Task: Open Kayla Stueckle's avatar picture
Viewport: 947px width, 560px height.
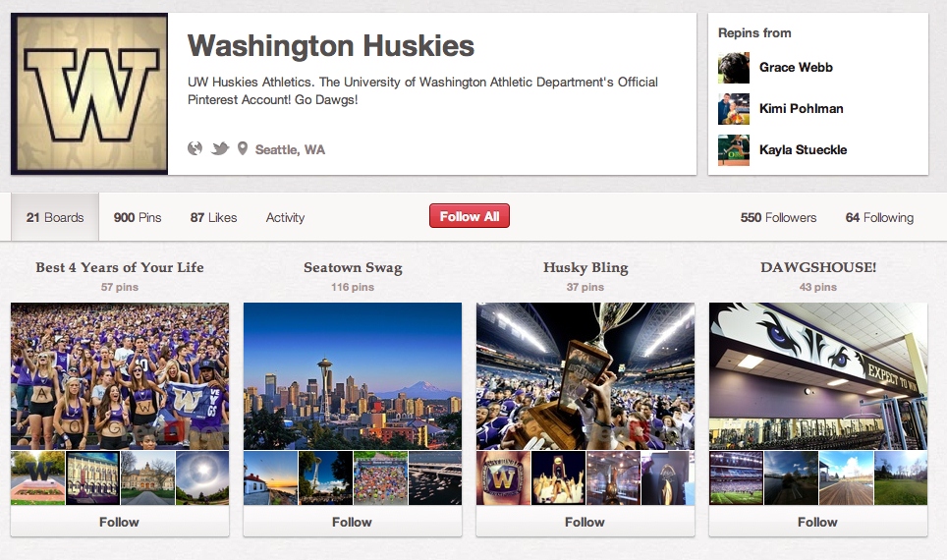Action: [x=734, y=149]
